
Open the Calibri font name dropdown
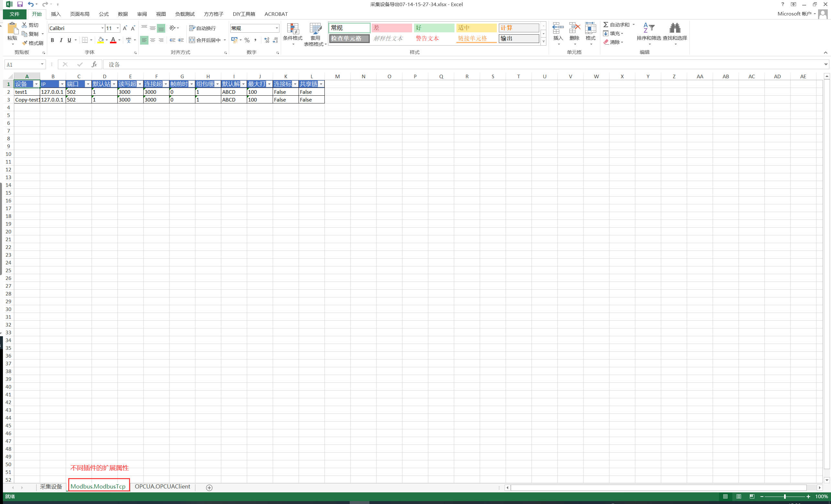pyautogui.click(x=103, y=28)
